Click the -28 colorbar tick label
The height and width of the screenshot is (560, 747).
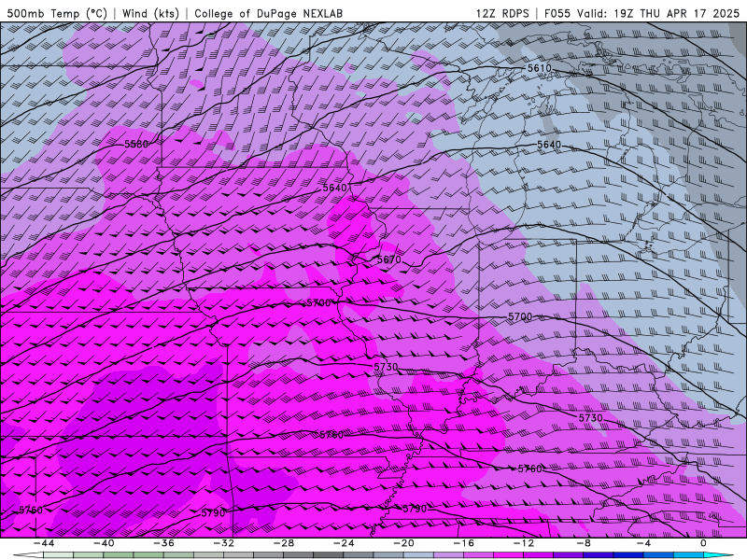click(284, 543)
